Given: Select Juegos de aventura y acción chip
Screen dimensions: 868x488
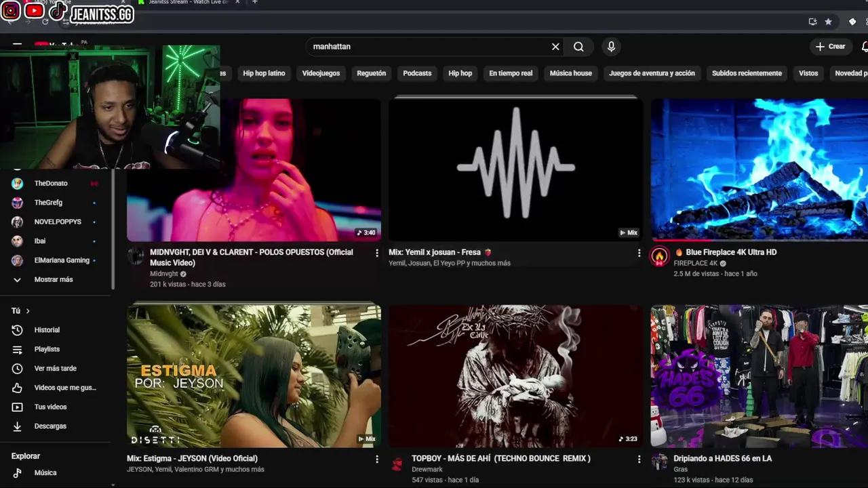Looking at the screenshot, I should coord(652,73).
